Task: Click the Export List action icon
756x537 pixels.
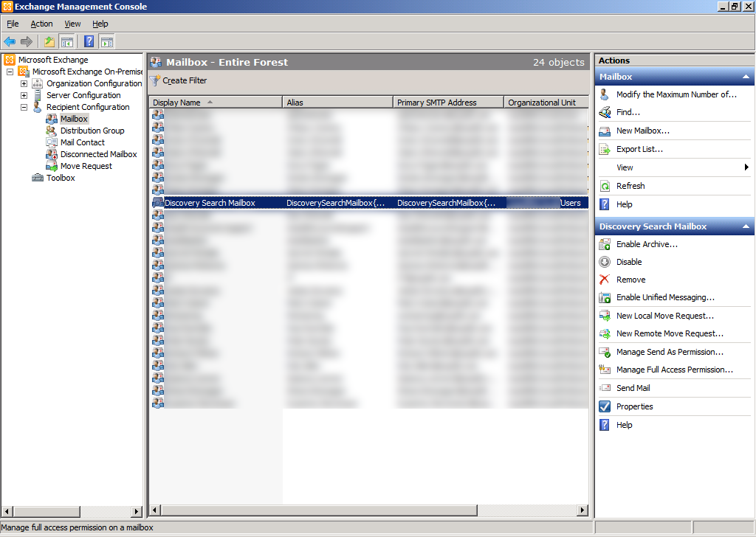Action: 605,149
